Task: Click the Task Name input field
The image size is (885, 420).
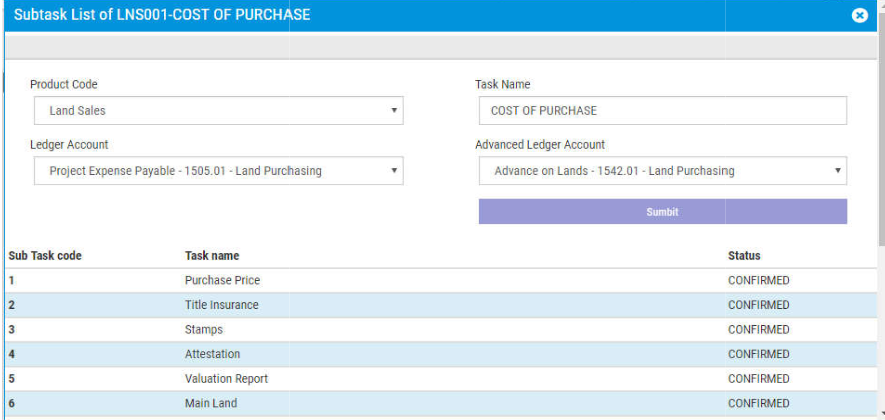Action: 662,111
